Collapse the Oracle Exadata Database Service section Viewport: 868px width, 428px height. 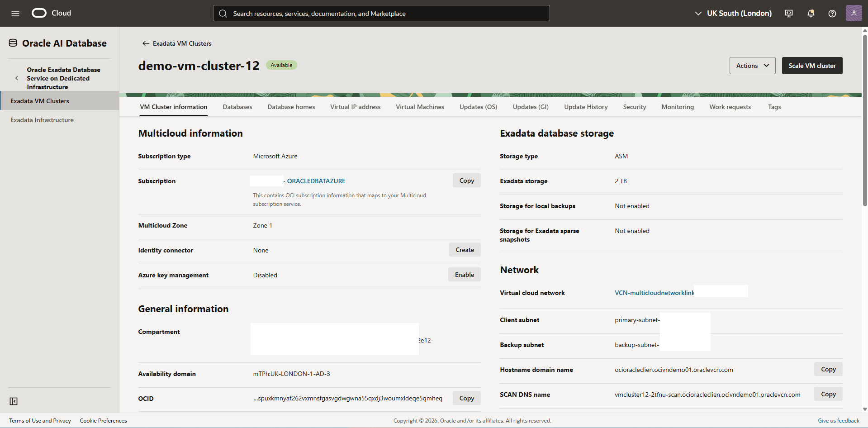coord(17,78)
